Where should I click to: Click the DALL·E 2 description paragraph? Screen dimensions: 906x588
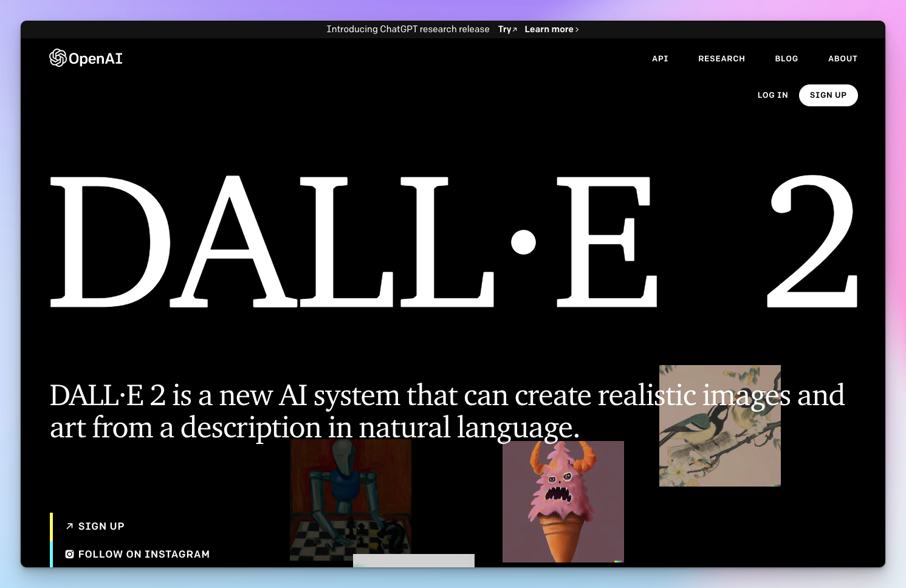coord(447,411)
